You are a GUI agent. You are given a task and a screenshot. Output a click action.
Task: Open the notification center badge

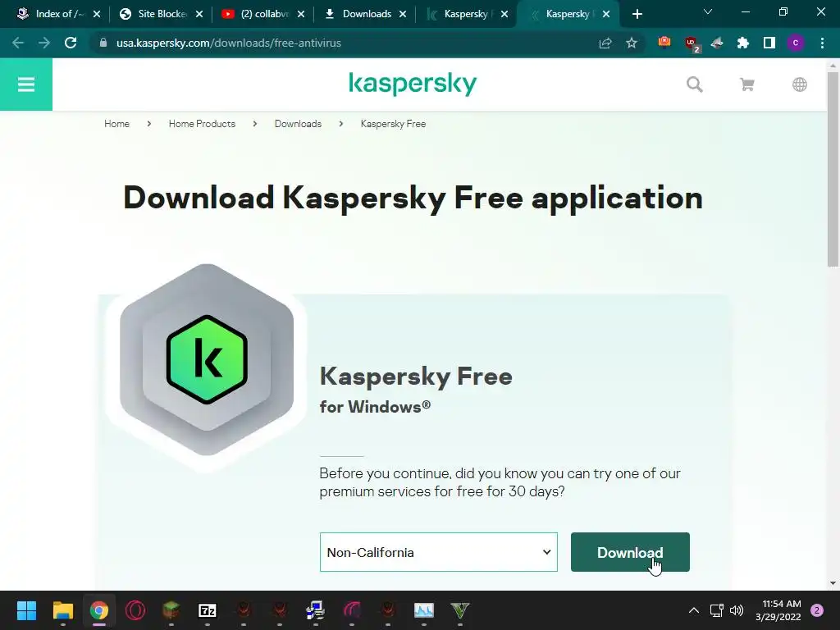tap(817, 610)
